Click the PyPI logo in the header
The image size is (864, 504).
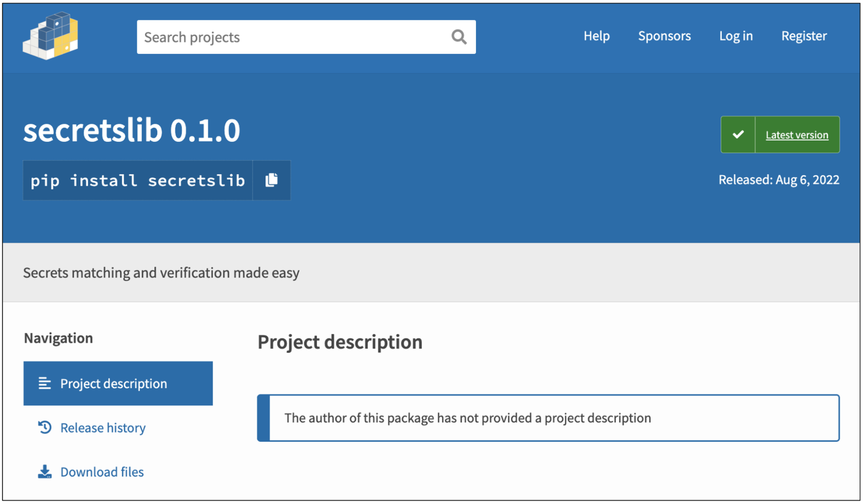[51, 36]
